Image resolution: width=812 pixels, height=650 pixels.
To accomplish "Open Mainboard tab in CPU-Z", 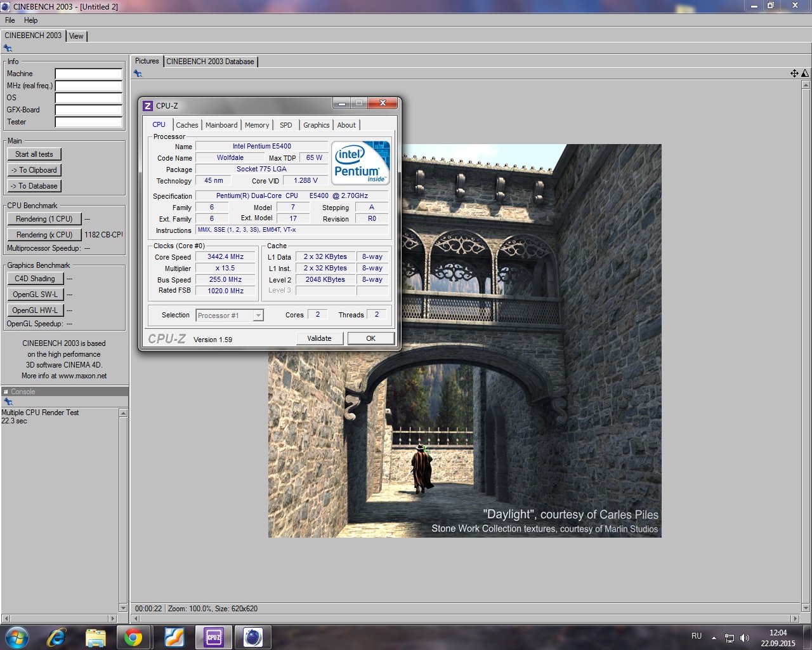I will point(221,125).
